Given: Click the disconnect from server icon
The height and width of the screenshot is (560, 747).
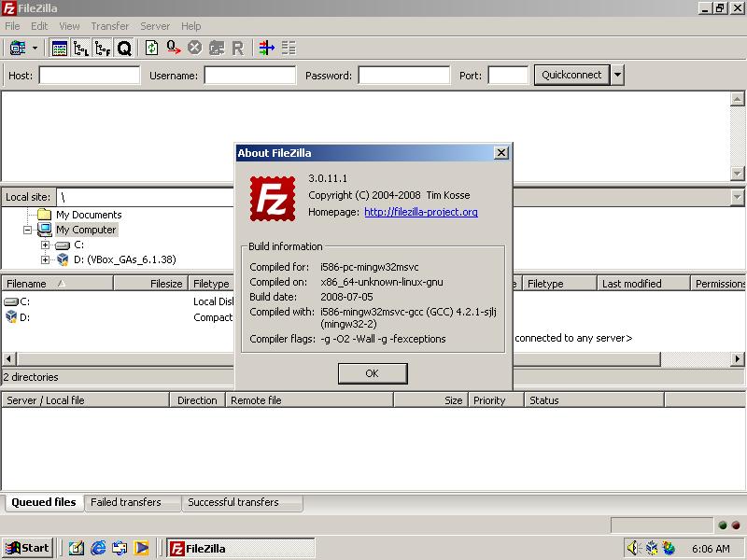Looking at the screenshot, I should coord(217,49).
